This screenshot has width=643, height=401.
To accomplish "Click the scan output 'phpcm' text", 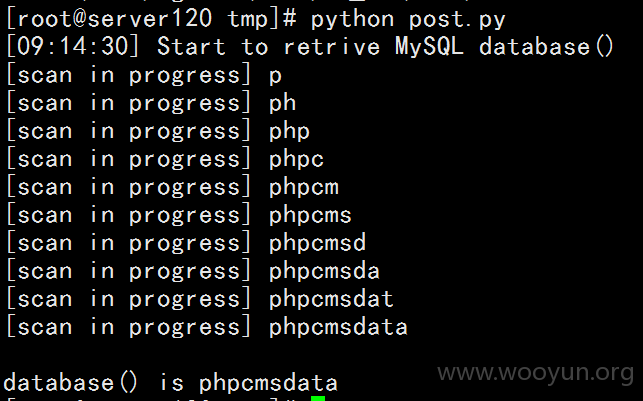I will coord(304,187).
